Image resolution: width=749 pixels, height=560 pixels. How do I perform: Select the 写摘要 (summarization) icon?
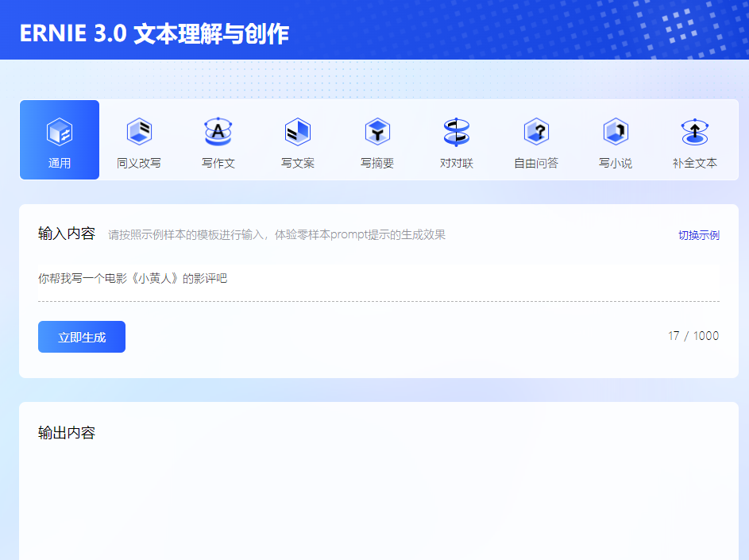click(377, 132)
